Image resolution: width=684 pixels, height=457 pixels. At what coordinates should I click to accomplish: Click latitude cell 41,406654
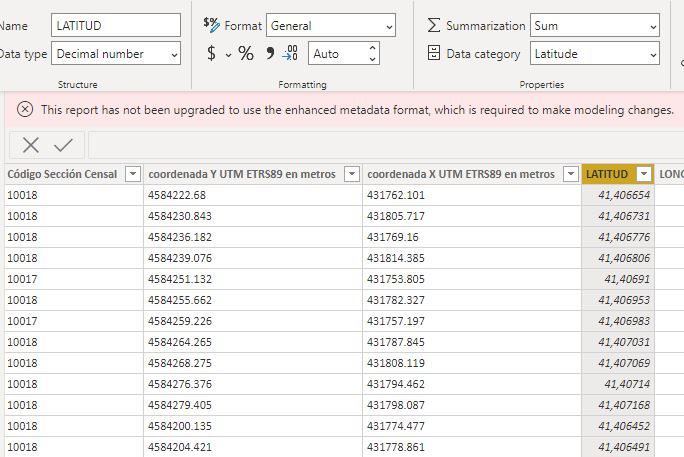point(618,195)
